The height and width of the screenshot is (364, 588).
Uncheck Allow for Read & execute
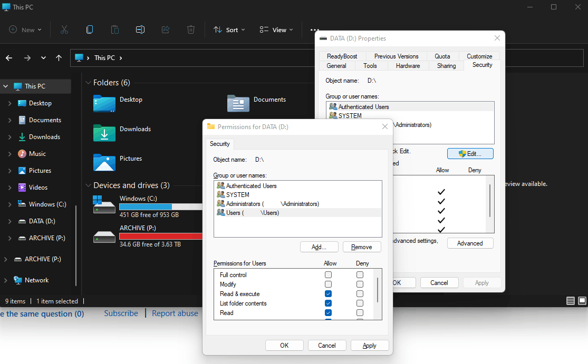click(x=328, y=293)
